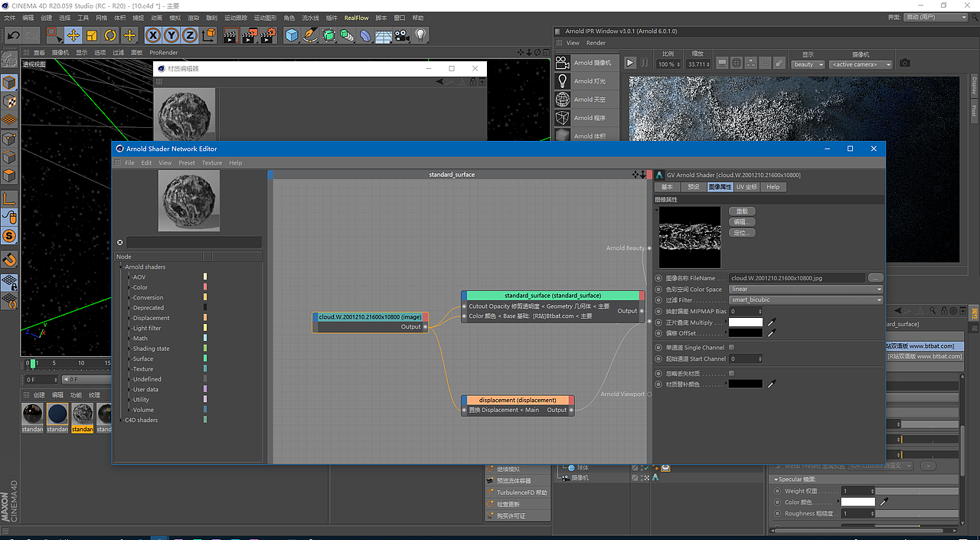This screenshot has height=540, width=980.
Task: Toggle the X axis lock
Action: (153, 35)
